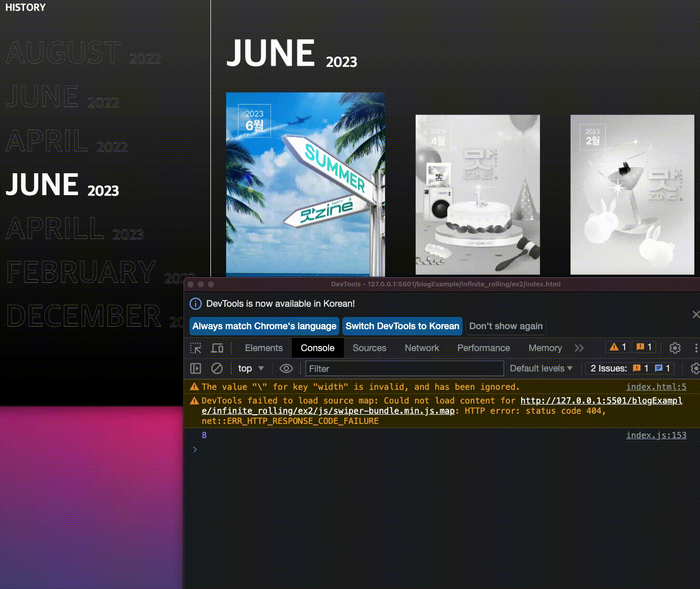
Task: Click the HISTORY heading
Action: (25, 8)
